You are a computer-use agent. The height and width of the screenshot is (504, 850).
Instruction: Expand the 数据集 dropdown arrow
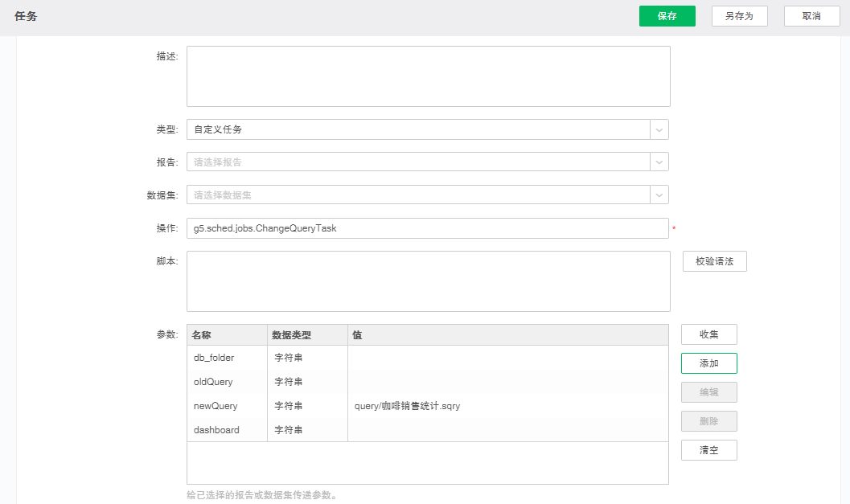coord(659,195)
